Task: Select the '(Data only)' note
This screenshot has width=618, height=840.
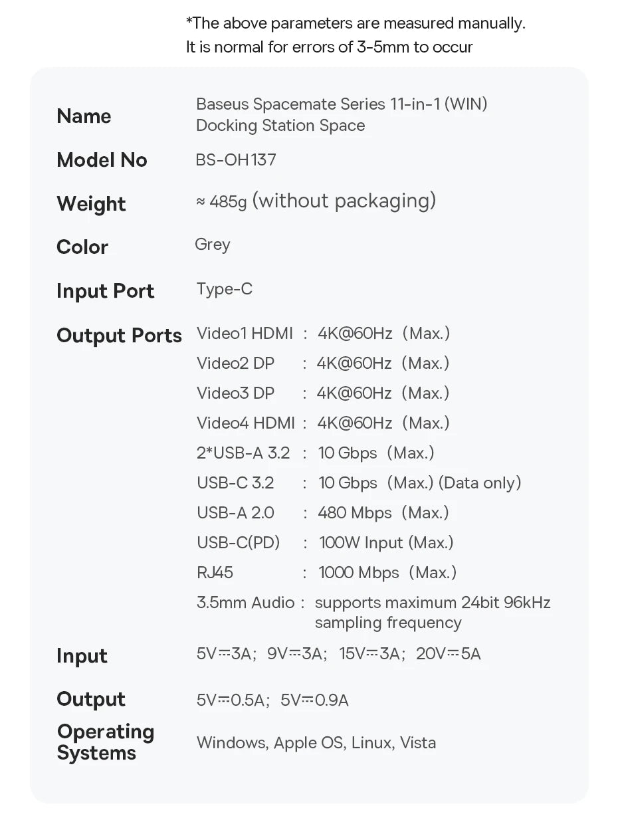Action: pyautogui.click(x=480, y=483)
